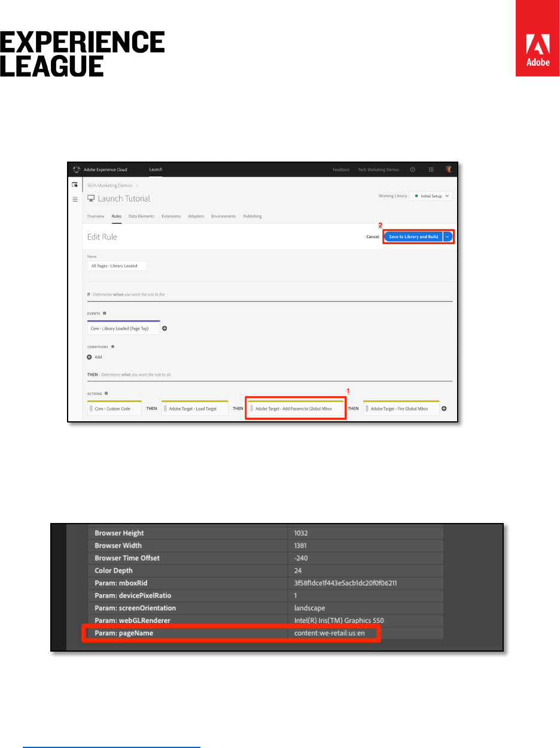Click the Browser Time Offset row label
Image resolution: width=560 pixels, height=748 pixels.
click(127, 558)
